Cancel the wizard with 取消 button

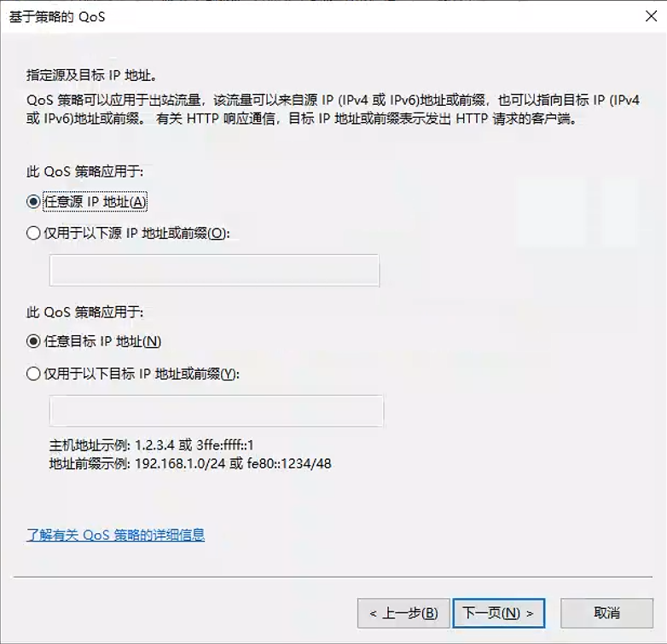(x=606, y=613)
